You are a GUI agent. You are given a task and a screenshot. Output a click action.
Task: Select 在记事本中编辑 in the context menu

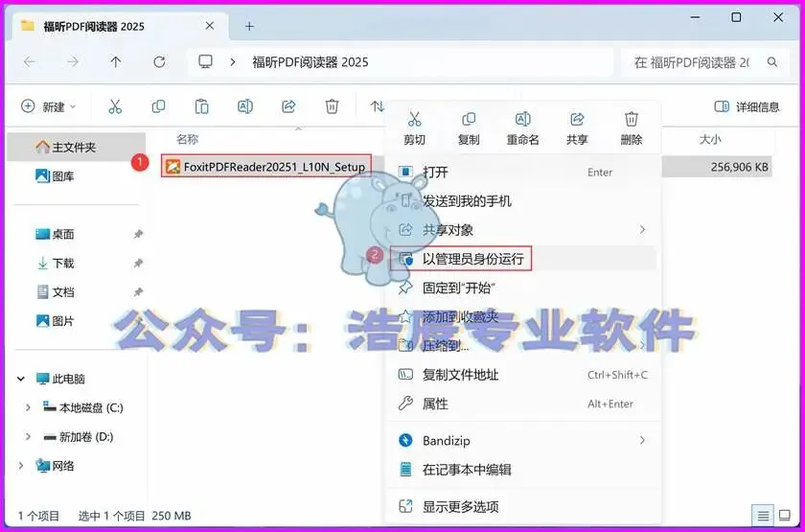pos(522,469)
